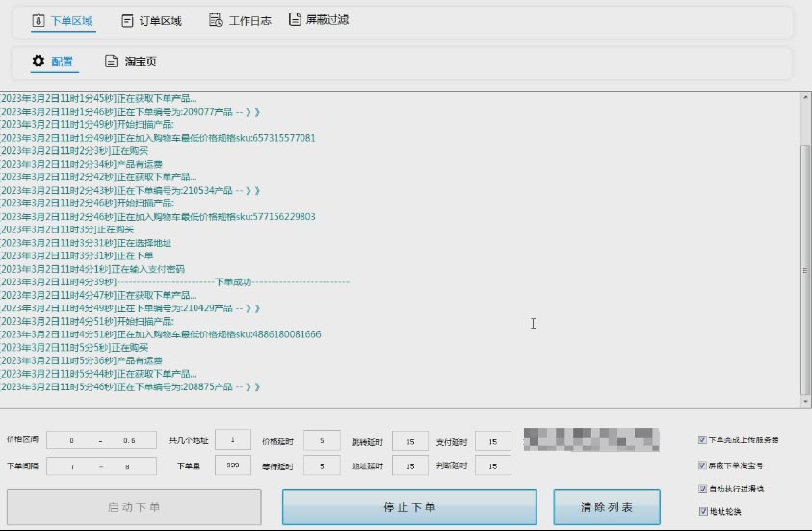
Task: Click the 11时2分34秒 产品有运费 log line
Action: (x=81, y=164)
